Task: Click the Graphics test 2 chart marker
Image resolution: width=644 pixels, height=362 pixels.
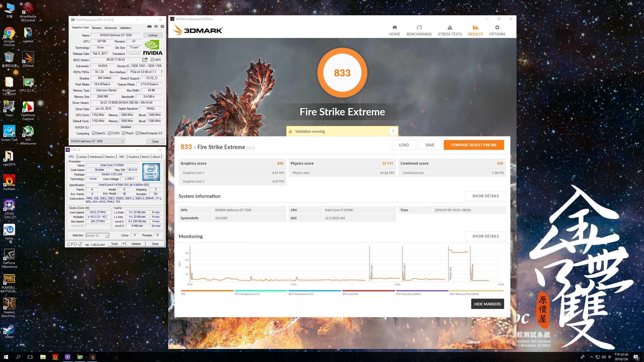Action: click(405, 271)
